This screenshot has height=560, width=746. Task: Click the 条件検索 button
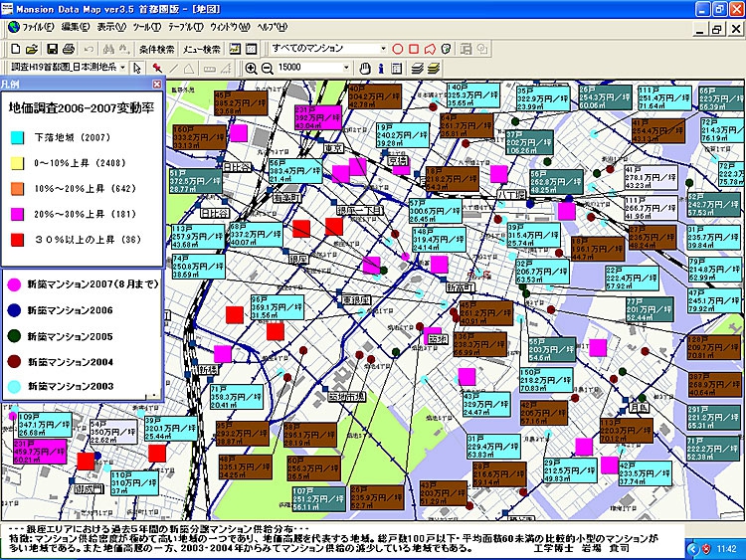[156, 48]
